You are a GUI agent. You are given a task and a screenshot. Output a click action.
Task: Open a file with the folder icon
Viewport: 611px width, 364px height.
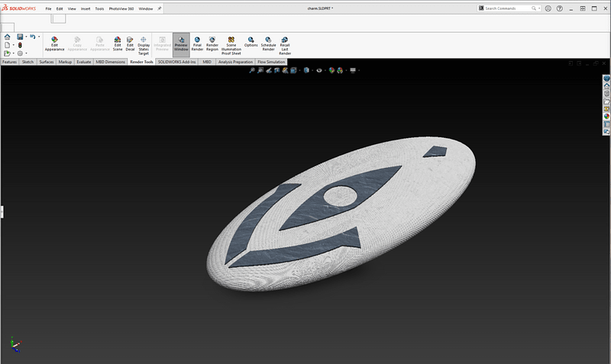[8, 53]
